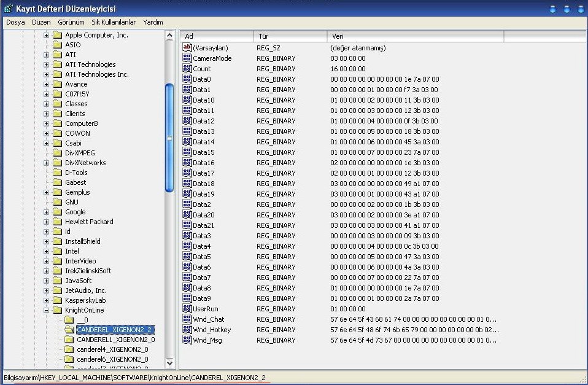Click the binary icon of Wnd_Chat
This screenshot has width=588, height=385.
pos(187,319)
